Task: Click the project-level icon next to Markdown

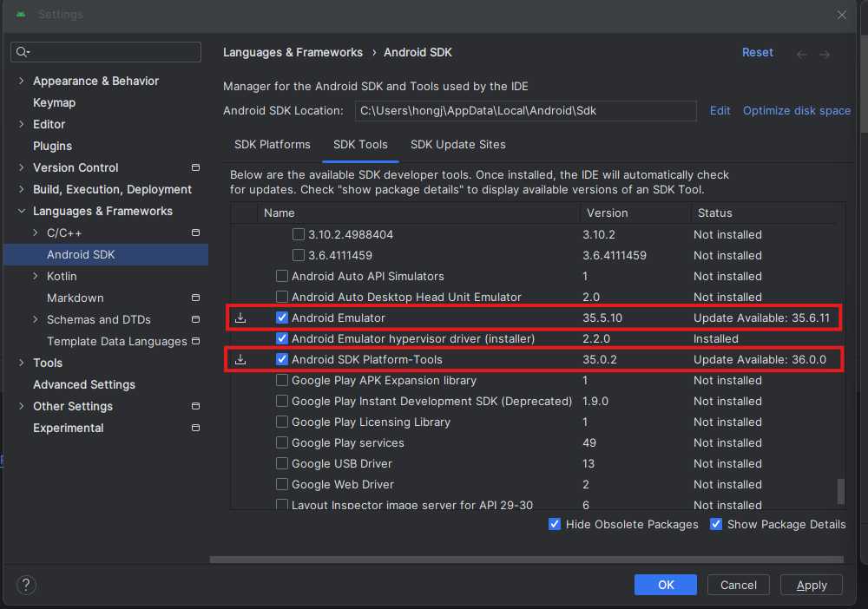Action: point(195,298)
